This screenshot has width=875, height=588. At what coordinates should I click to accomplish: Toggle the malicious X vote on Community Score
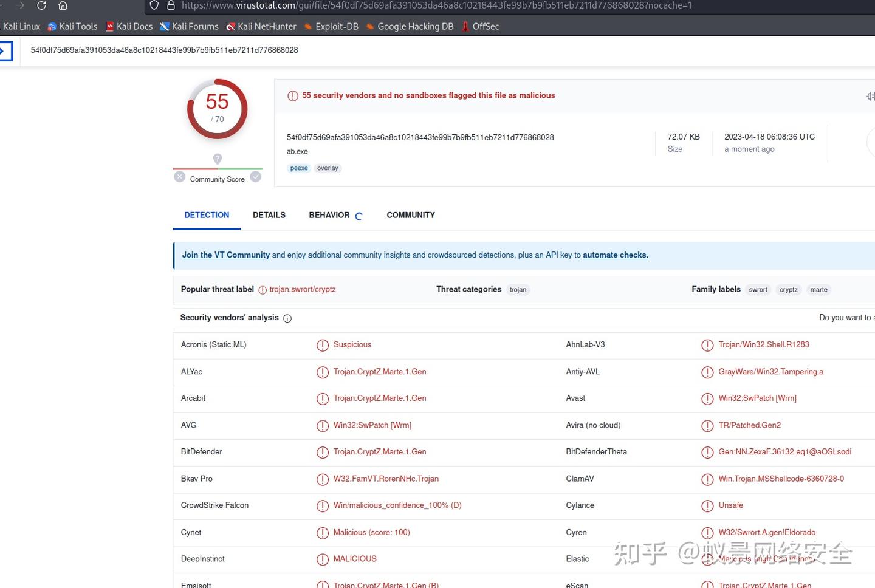pos(179,176)
